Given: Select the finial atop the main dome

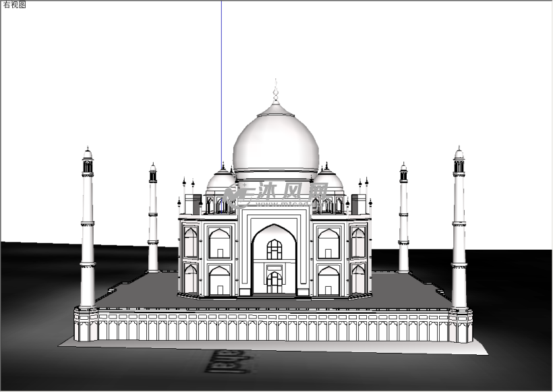Looking at the screenshot, I should tap(275, 90).
